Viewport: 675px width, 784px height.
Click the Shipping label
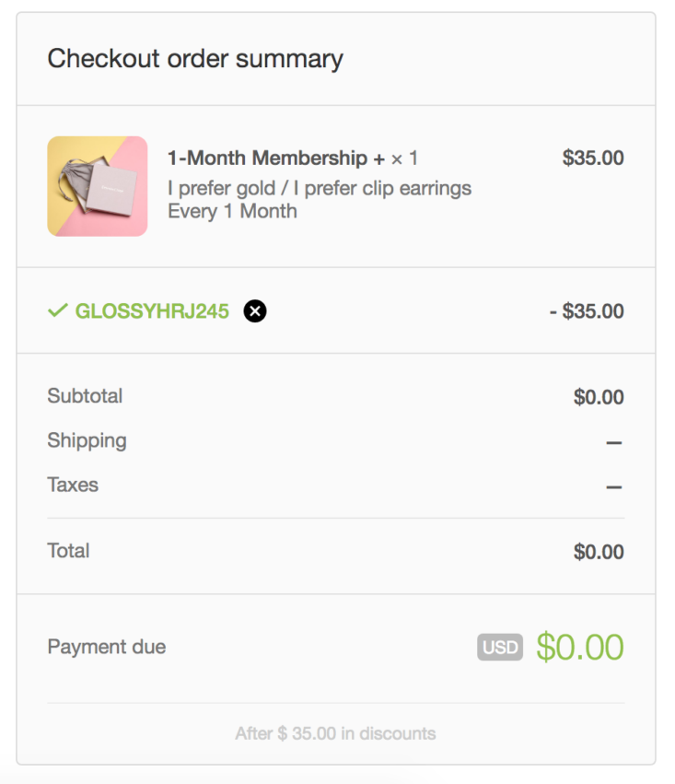click(x=87, y=441)
